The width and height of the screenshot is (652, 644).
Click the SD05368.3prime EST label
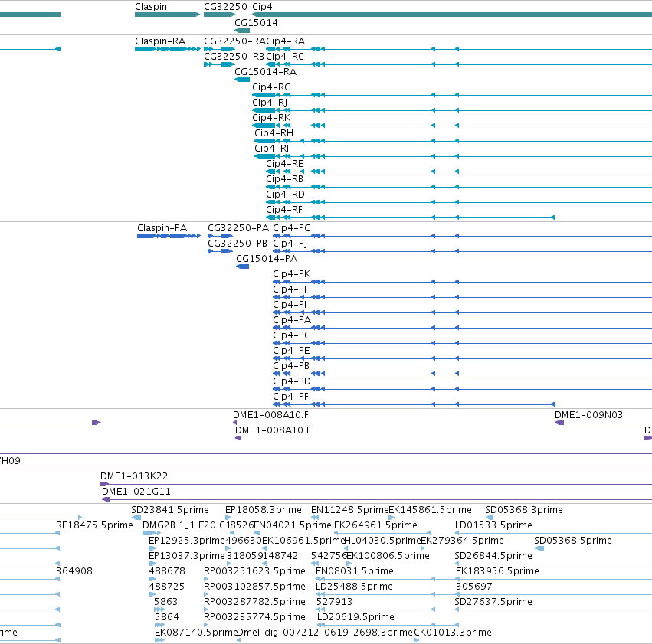pyautogui.click(x=524, y=510)
